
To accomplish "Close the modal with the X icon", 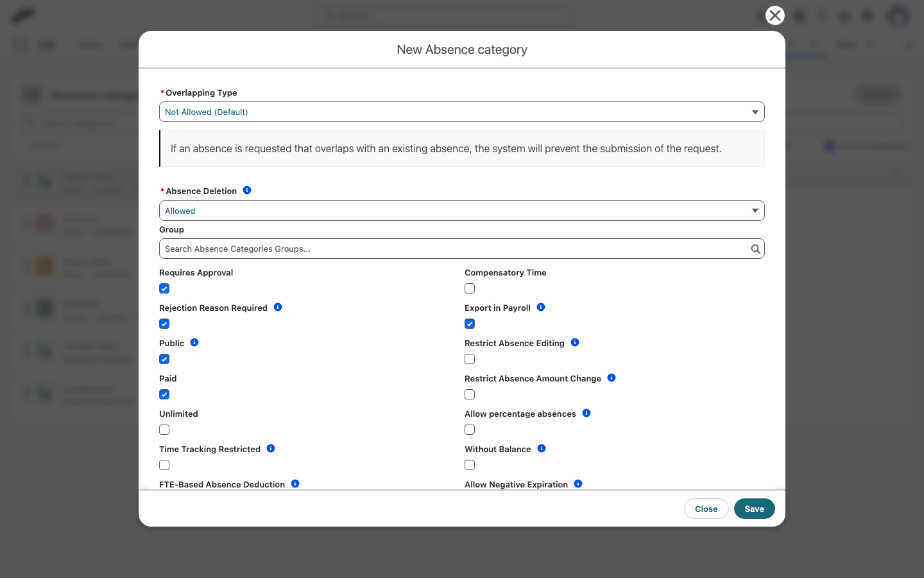I will (x=775, y=15).
